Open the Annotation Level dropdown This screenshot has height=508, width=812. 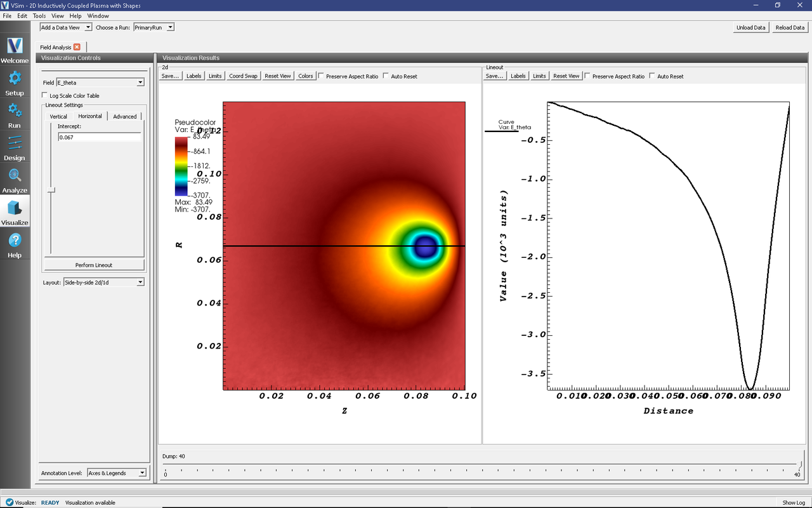coord(117,473)
